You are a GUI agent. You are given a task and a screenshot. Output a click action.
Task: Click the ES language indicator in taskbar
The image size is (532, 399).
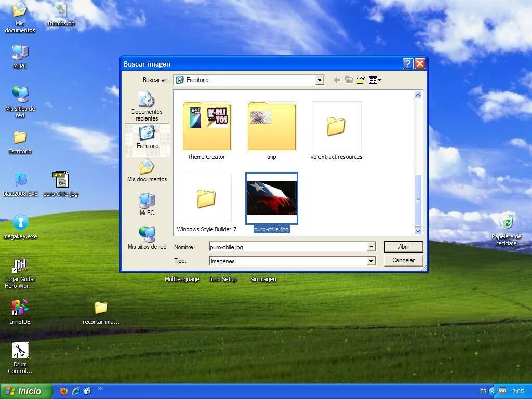coord(483,391)
